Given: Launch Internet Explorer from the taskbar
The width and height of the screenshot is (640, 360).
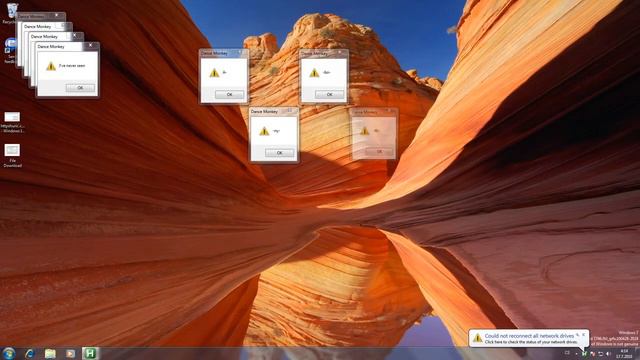Looking at the screenshot, I should coord(29,353).
